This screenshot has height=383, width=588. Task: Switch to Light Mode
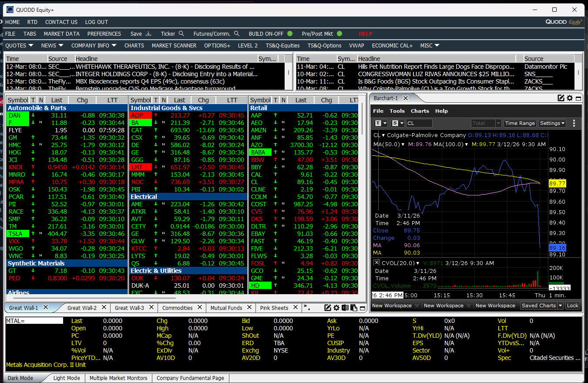point(67,378)
